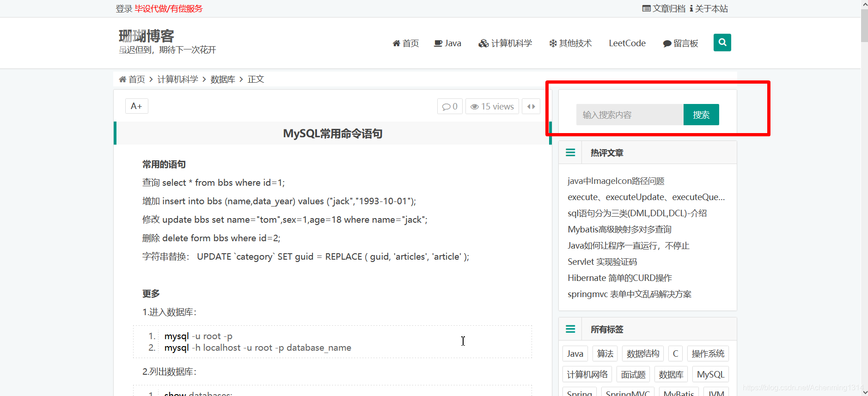Focus the 输入搜索内容 search input

[x=630, y=115]
